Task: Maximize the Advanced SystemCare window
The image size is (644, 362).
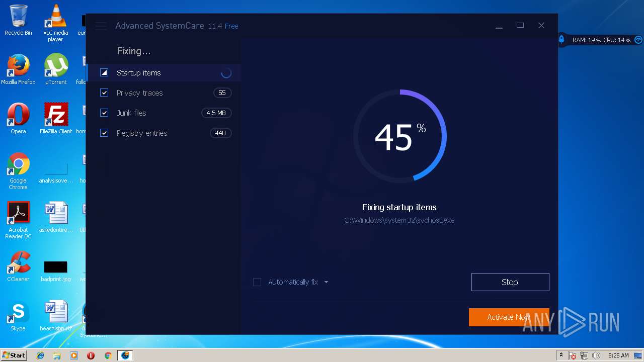Action: pos(520,26)
